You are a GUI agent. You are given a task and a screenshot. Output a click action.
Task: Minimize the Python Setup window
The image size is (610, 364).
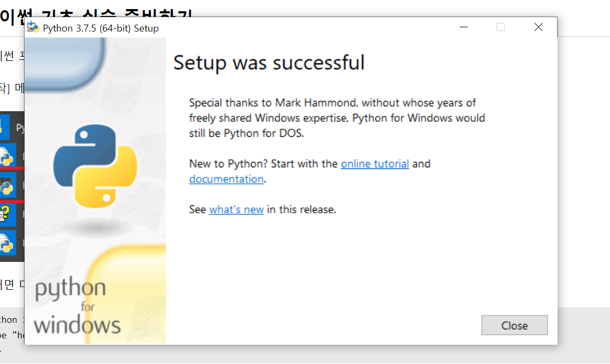tap(463, 27)
